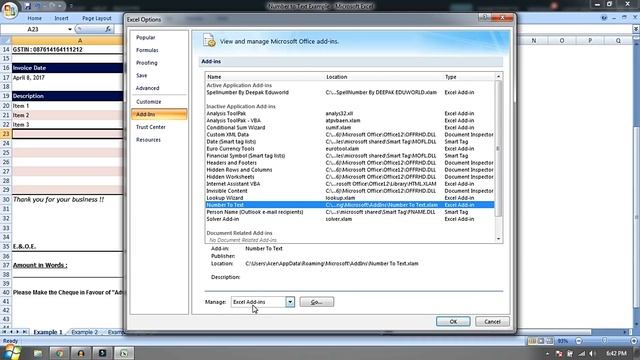Select Hidden Worksheets add-in row
640x360 pixels.
pyautogui.click(x=350, y=177)
